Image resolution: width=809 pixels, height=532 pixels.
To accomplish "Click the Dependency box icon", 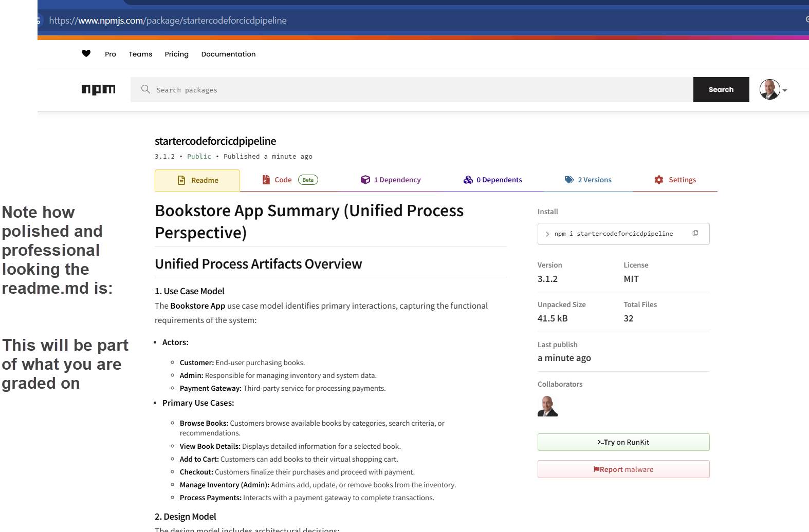I will click(365, 180).
